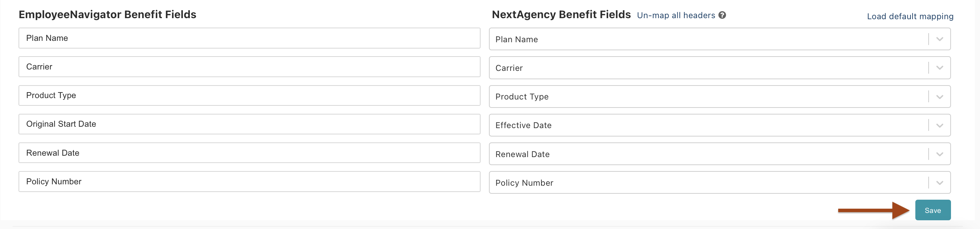Expand the Renewal Date dropdown chevron
The height and width of the screenshot is (229, 980).
(x=939, y=154)
